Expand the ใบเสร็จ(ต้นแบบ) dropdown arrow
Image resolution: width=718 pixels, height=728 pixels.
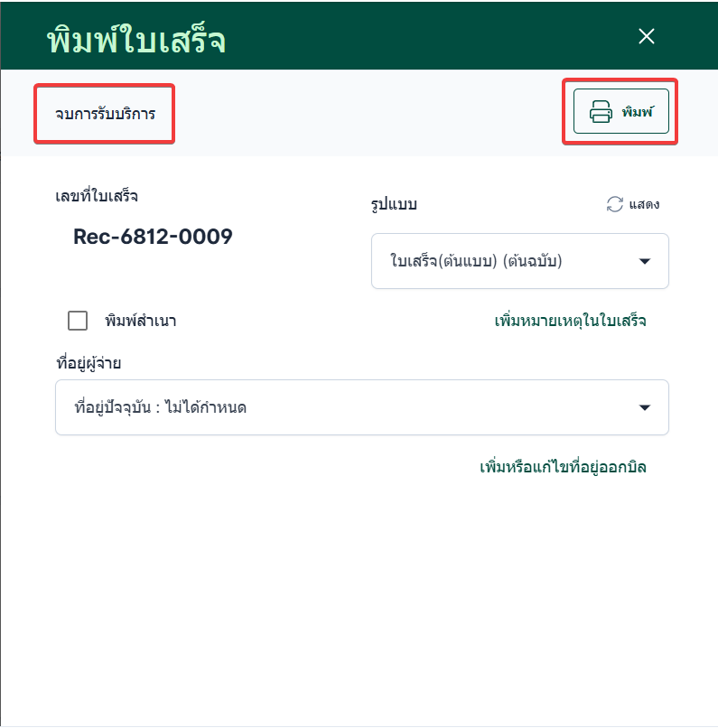(645, 261)
